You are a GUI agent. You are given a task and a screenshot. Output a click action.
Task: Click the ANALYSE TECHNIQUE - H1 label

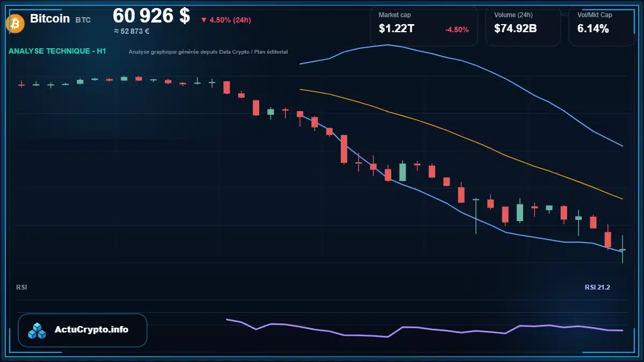(57, 51)
